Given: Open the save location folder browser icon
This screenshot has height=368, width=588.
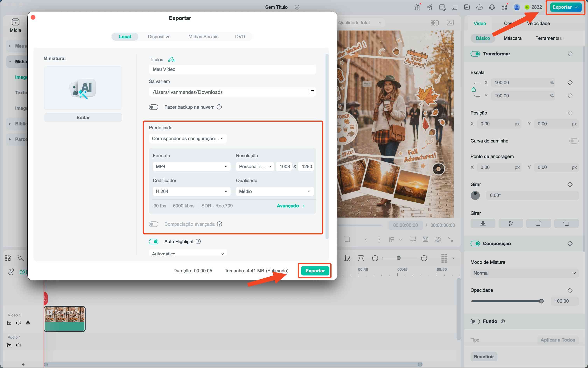Looking at the screenshot, I should click(x=311, y=92).
